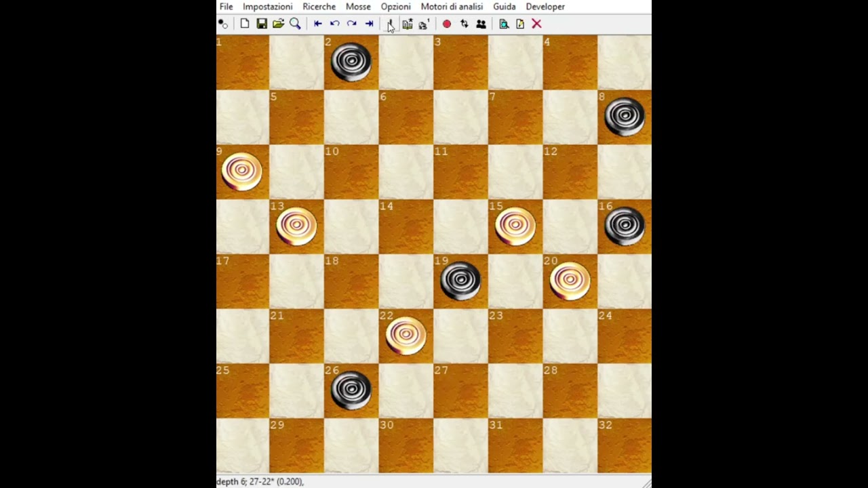Screen dimensions: 868x488
Task: Jump to first move arrow icon
Action: (x=317, y=24)
